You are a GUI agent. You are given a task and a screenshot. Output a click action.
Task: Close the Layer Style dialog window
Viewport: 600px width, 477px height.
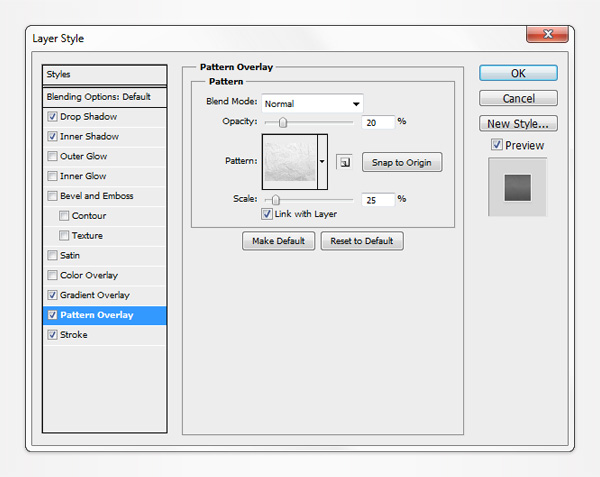(549, 36)
